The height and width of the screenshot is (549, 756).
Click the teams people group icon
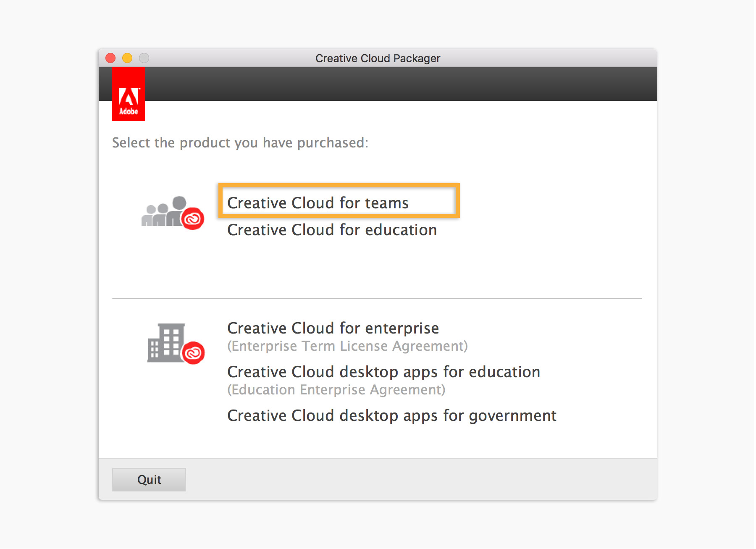tap(165, 213)
